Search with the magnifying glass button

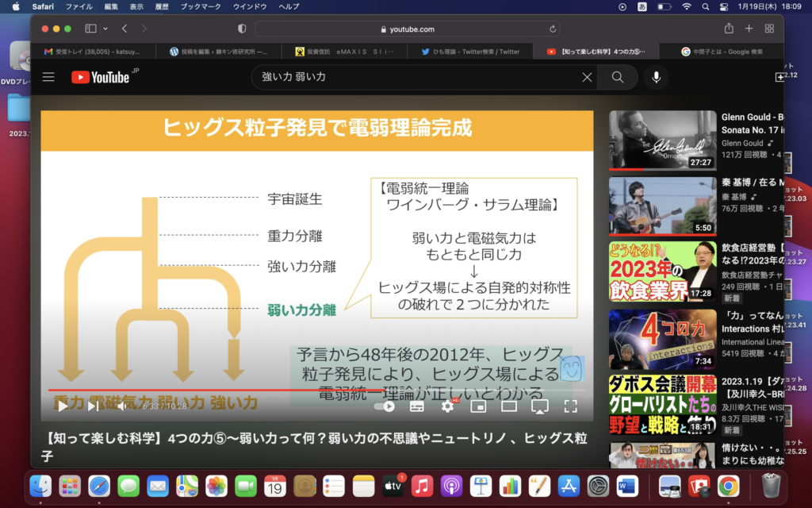pos(617,77)
